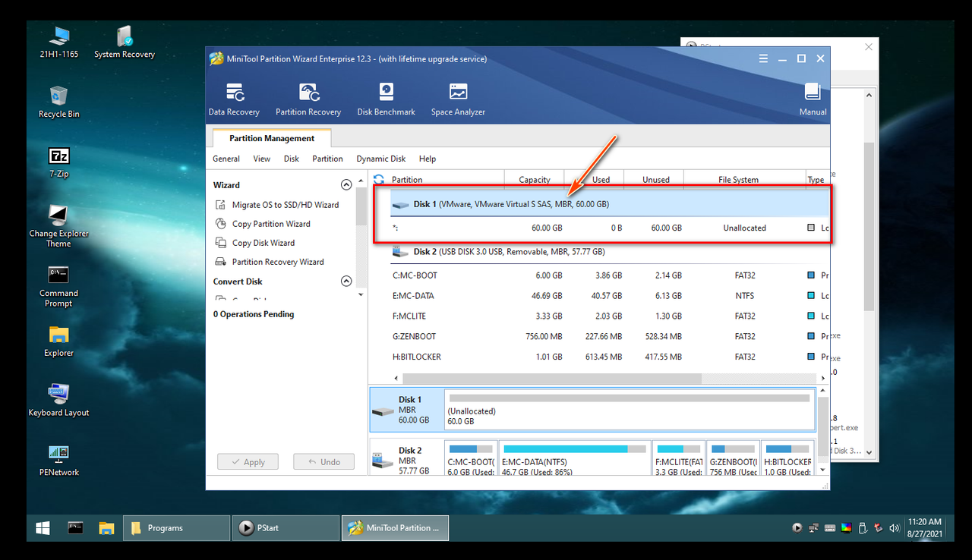Launch Partition Recovery from top toolbar

308,99
